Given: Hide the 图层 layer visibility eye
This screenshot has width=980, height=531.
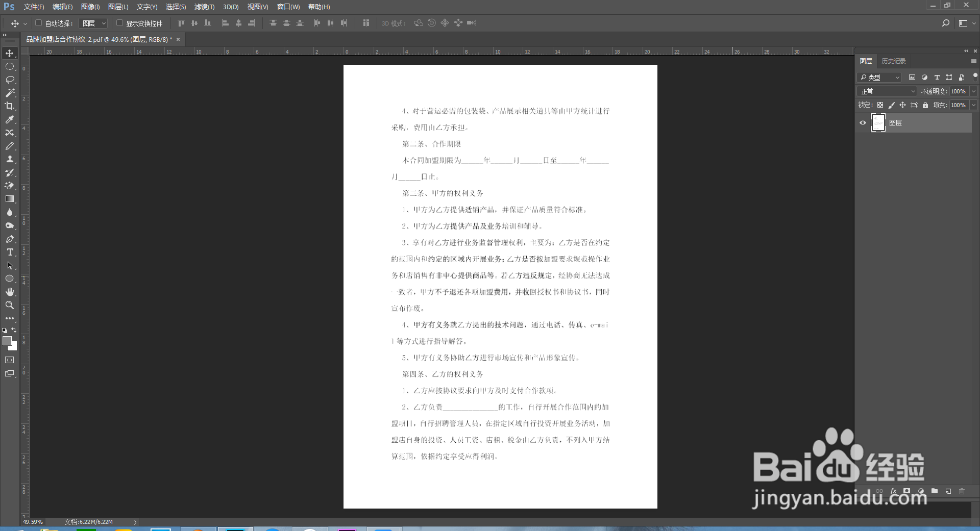Looking at the screenshot, I should click(x=863, y=123).
